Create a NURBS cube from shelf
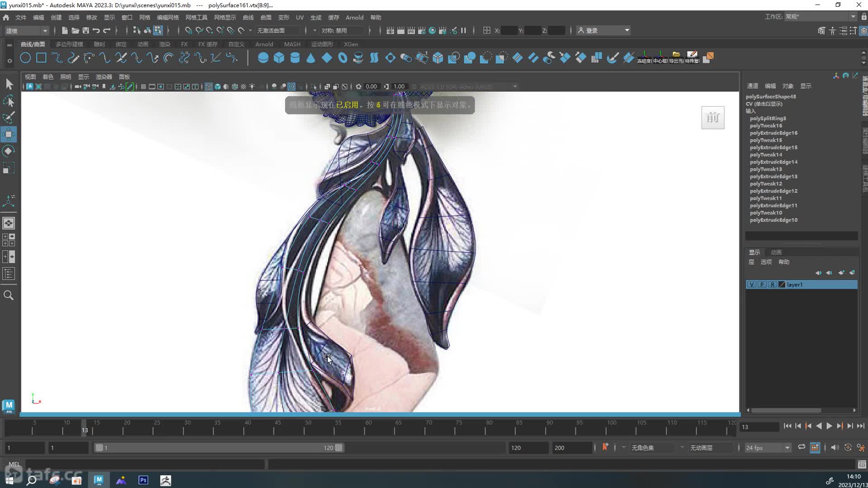The width and height of the screenshot is (868, 488). pos(279,58)
